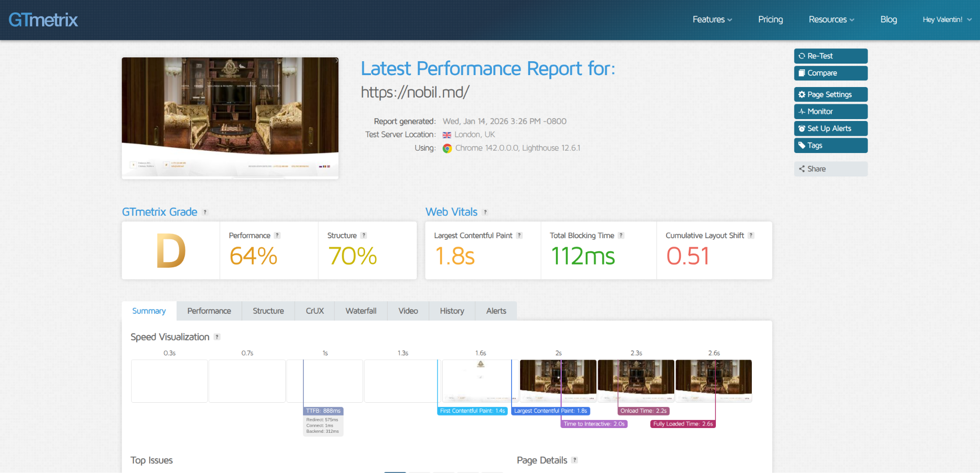The width and height of the screenshot is (980, 473).
Task: Click the GTmetrix logo
Action: pos(43,20)
